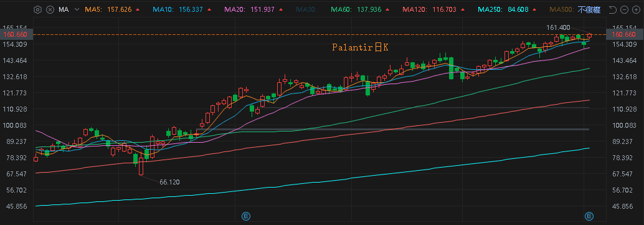Image resolution: width=644 pixels, height=225 pixels.
Task: Click the reset chart view arrow icon
Action: point(612,9)
